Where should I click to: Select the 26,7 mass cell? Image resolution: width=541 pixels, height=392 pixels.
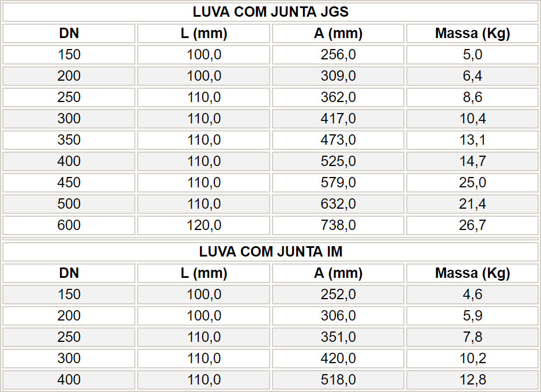coord(472,225)
